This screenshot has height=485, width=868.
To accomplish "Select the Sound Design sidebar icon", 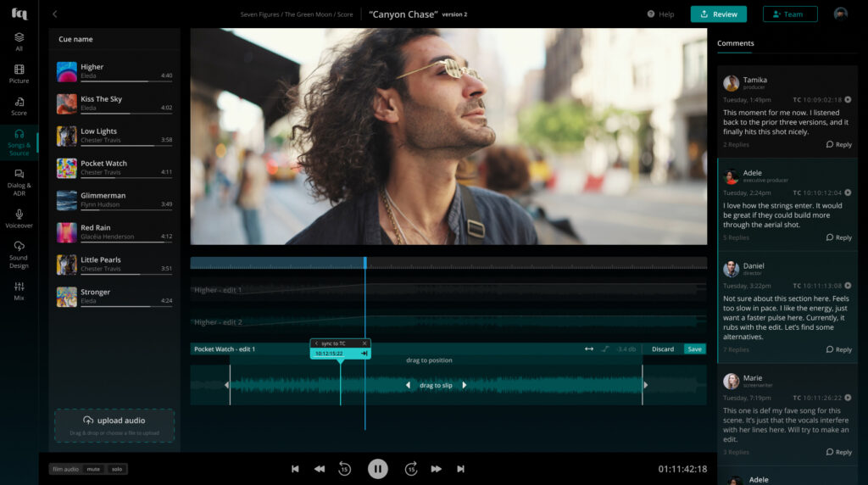I will point(19,246).
